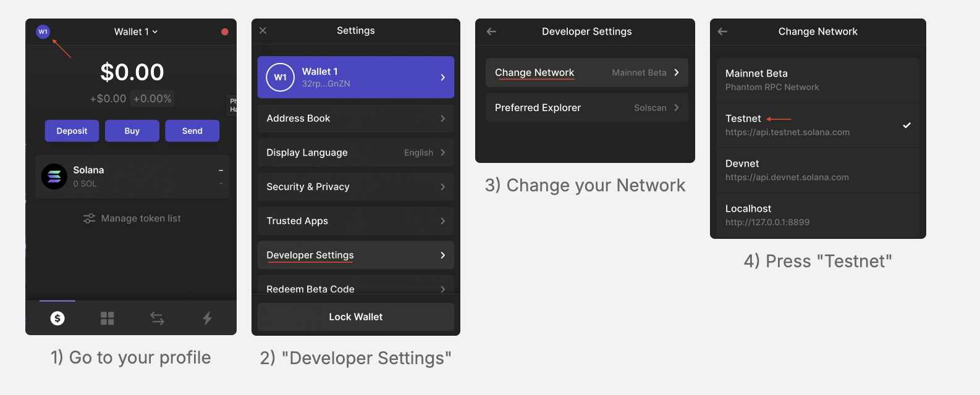Select the collectibles grid tab icon
Screen dimensions: 980x395
point(108,318)
